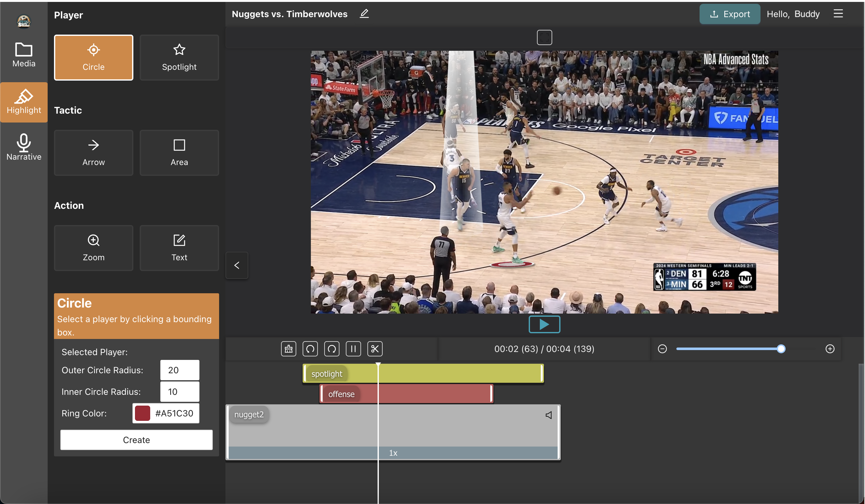
Task: Toggle pause on the timeline
Action: click(x=352, y=348)
